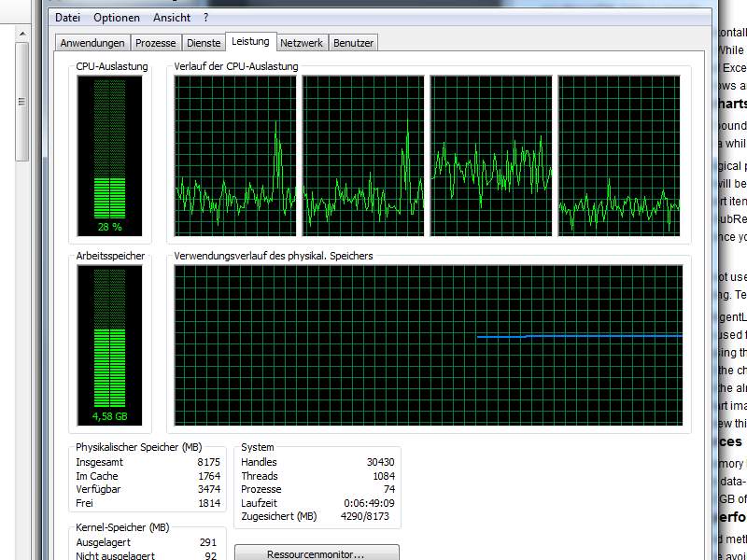The height and width of the screenshot is (560, 747).
Task: Click the Handles label
Action: point(259,462)
